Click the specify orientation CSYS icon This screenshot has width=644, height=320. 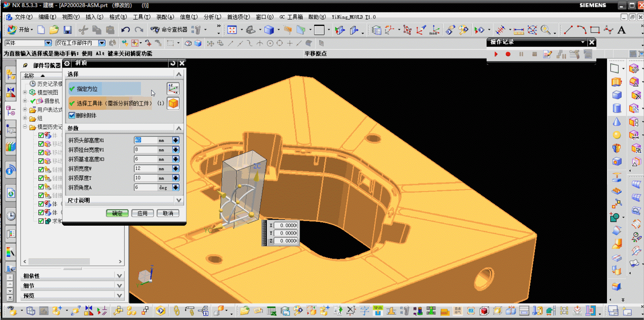coord(173,89)
